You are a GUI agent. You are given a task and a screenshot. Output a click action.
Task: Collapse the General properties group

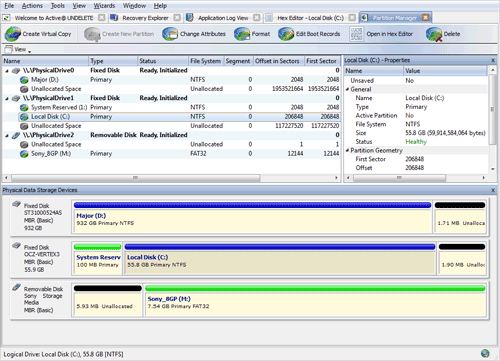tap(347, 89)
